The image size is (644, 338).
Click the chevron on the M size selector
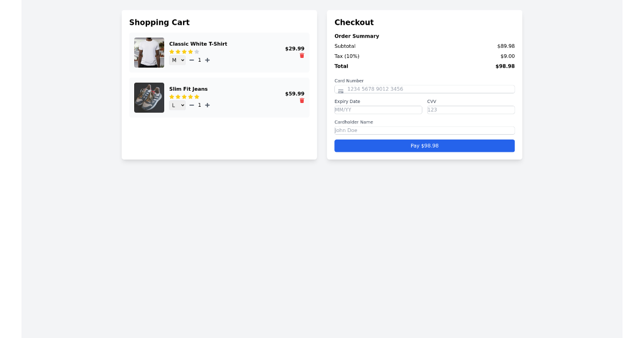(182, 60)
